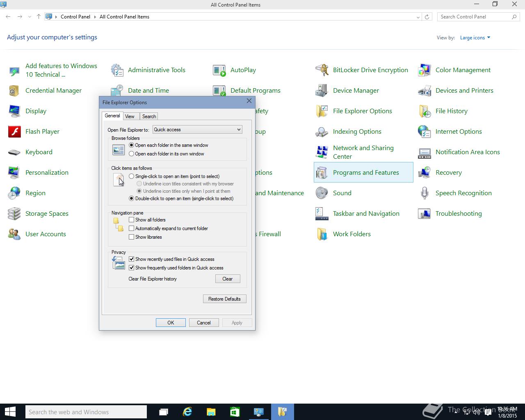
Task: Open Default Programs icon
Action: (219, 91)
